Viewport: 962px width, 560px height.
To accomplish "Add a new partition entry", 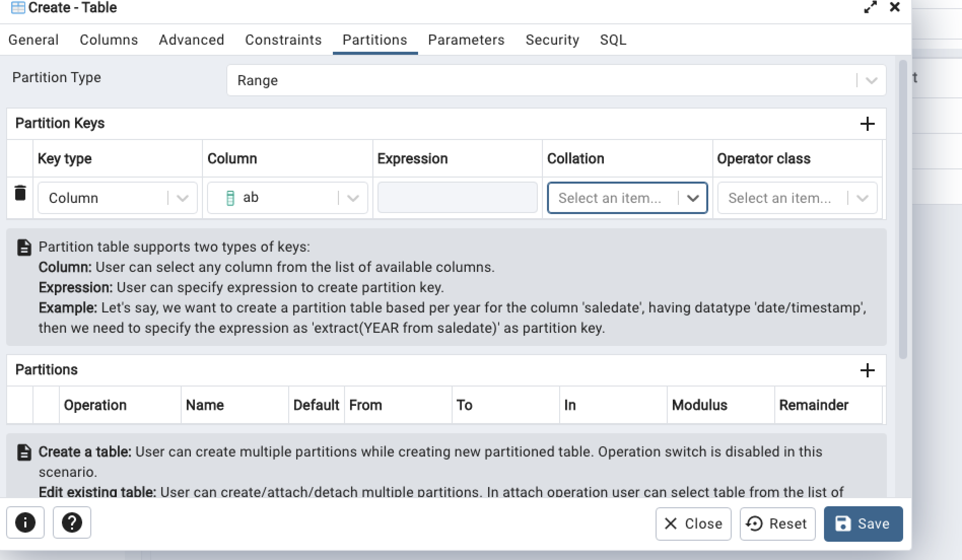I will point(868,370).
